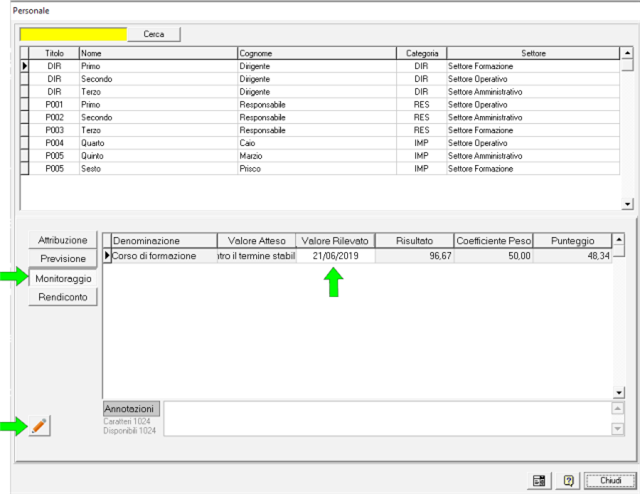Image resolution: width=640 pixels, height=494 pixels.
Task: Select the Monitoraggio tab
Action: click(63, 279)
